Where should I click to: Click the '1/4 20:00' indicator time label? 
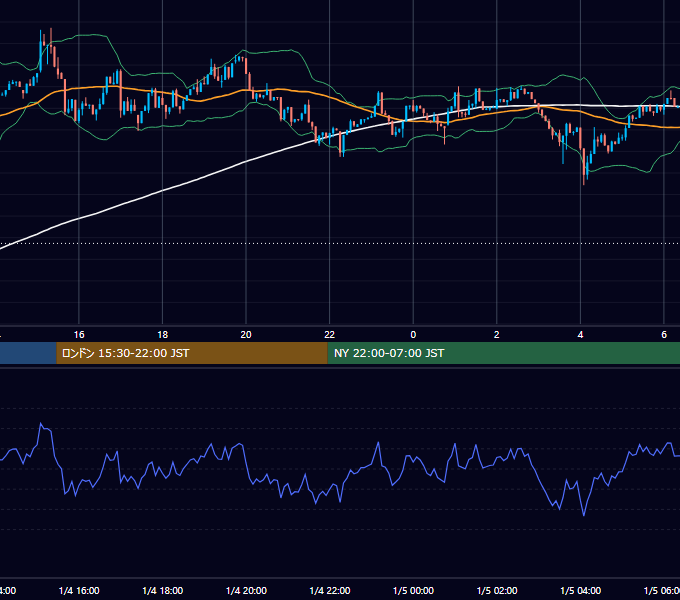[x=246, y=591]
